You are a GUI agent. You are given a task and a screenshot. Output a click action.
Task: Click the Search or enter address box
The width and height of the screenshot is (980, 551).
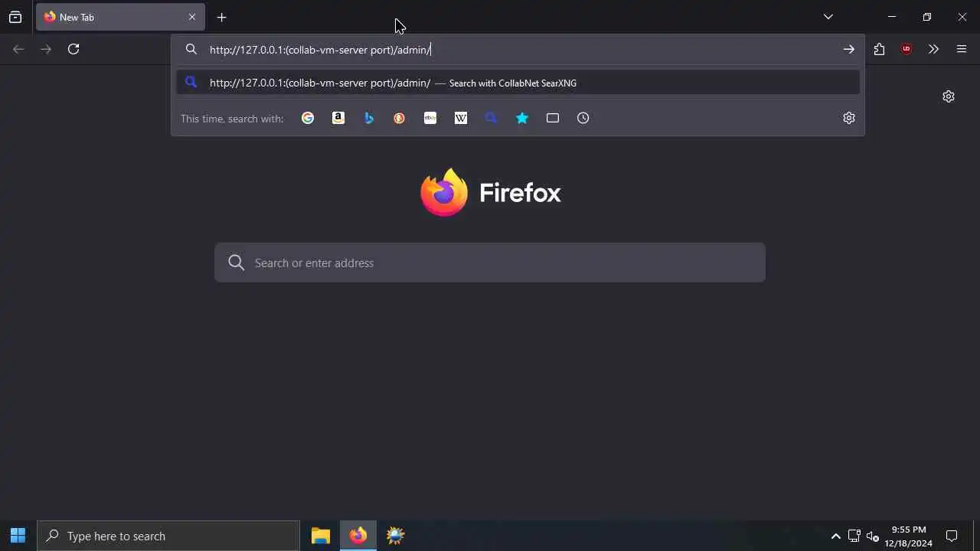pos(490,262)
